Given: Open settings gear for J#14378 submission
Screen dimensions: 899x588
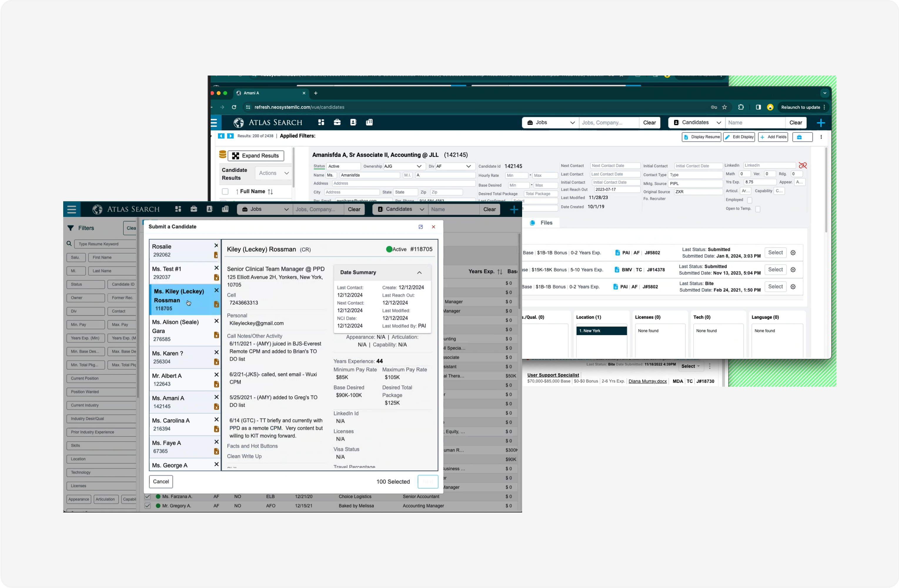Looking at the screenshot, I should pyautogui.click(x=793, y=270).
